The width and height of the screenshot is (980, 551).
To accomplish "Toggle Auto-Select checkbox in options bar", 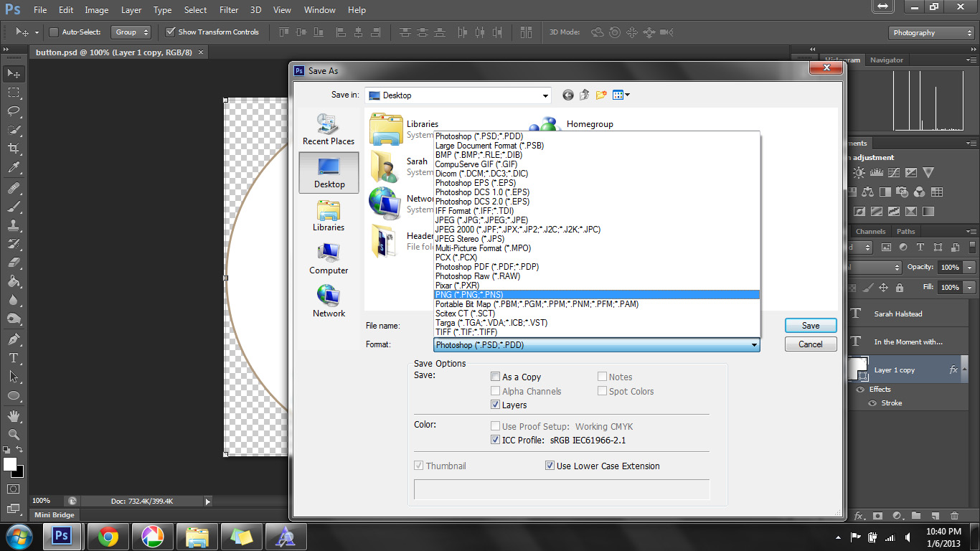I will 54,32.
